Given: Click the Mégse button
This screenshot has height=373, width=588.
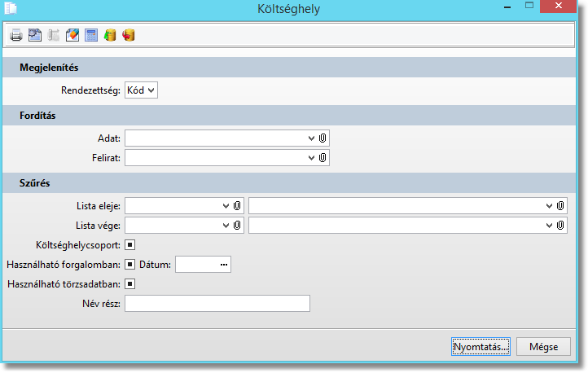Looking at the screenshot, I should tap(543, 347).
